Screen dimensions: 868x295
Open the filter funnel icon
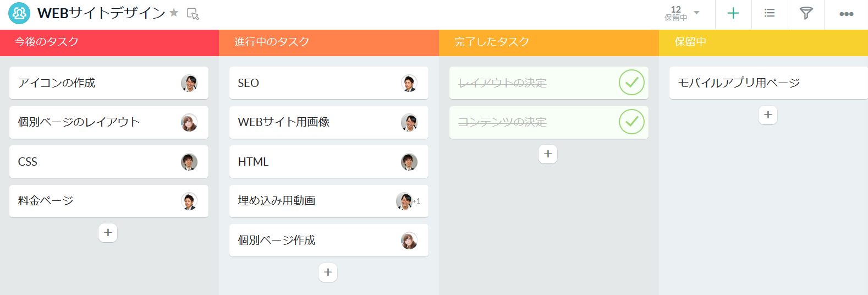pyautogui.click(x=806, y=13)
